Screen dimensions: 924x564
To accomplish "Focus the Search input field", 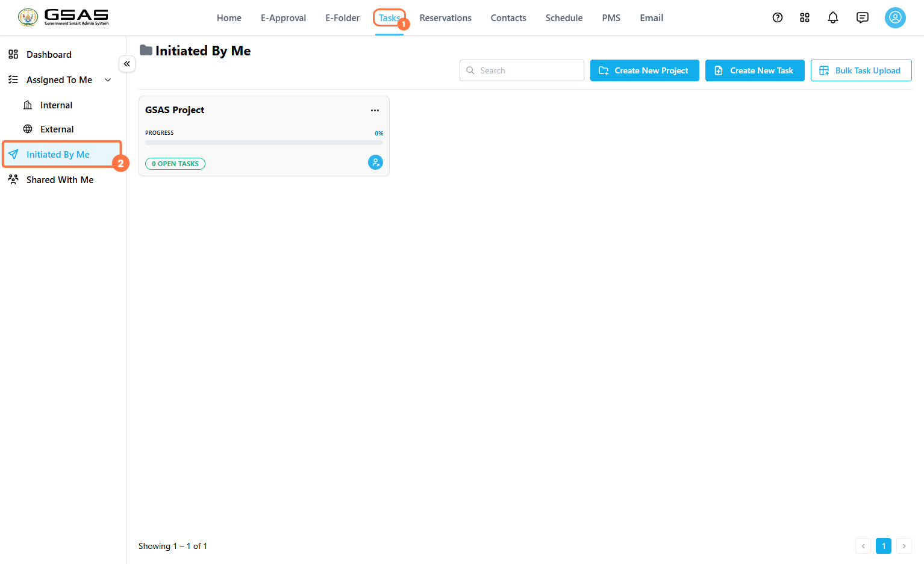I will 522,70.
